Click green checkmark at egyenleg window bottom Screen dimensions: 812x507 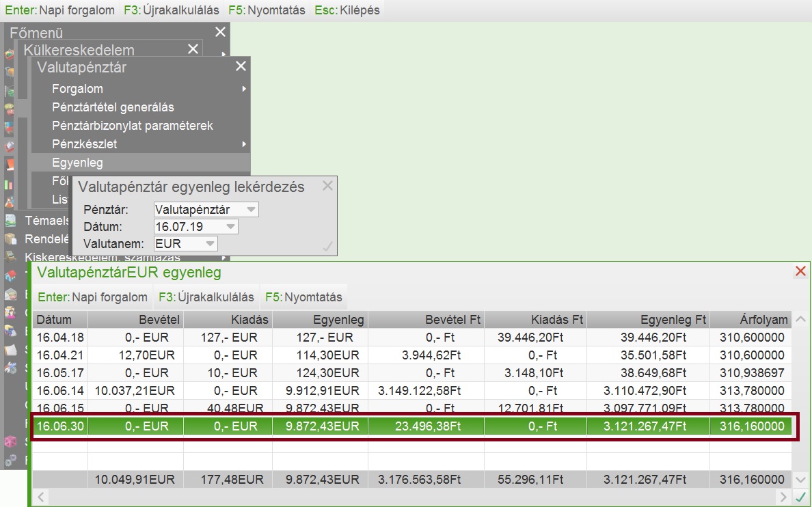coord(800,498)
